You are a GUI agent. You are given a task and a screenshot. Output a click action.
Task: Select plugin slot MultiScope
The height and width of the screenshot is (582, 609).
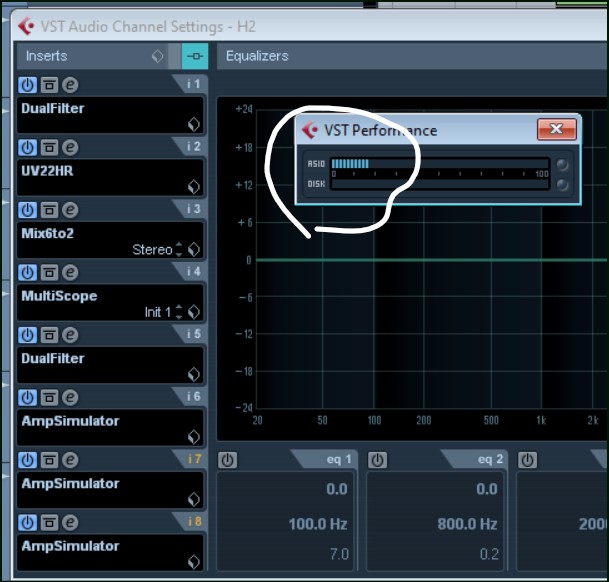[110, 303]
